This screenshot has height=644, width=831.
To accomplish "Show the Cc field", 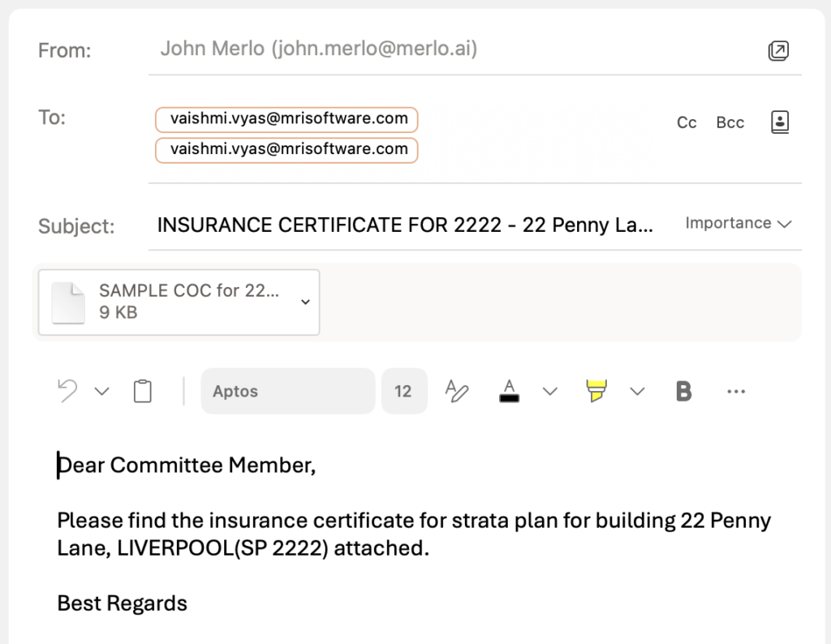I will [687, 122].
